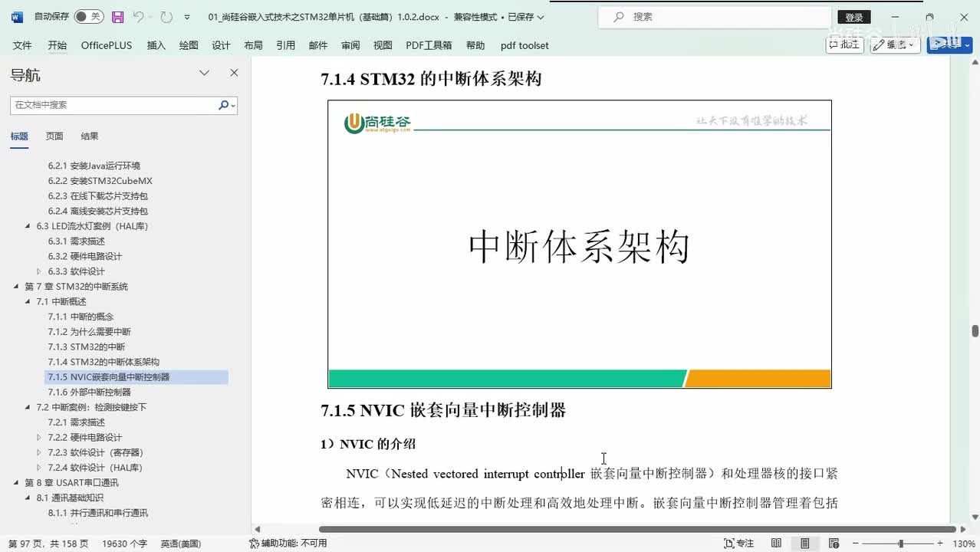
Task: Collapse the 第 8 章 USART串口通讯 arrow
Action: [x=16, y=482]
